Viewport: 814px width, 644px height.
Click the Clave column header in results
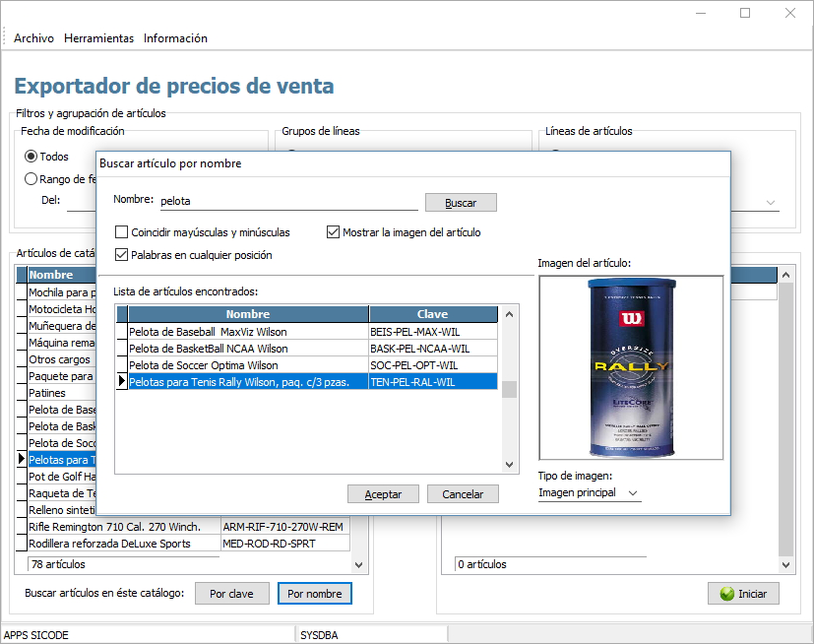[432, 314]
